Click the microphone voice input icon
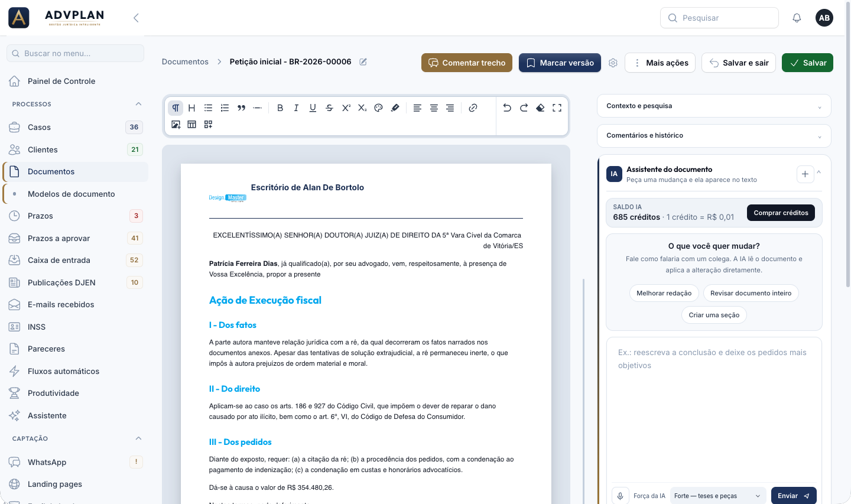 (620, 496)
